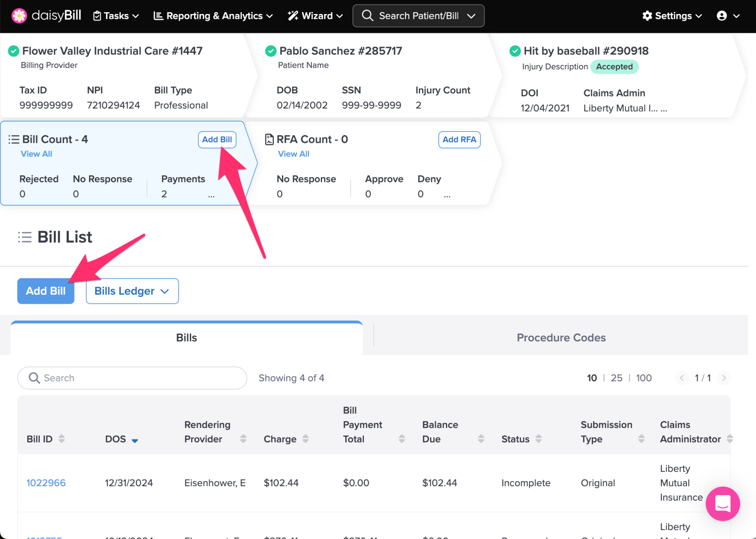Click the user account avatar icon
Image resolution: width=756 pixels, height=539 pixels.
pos(722,16)
